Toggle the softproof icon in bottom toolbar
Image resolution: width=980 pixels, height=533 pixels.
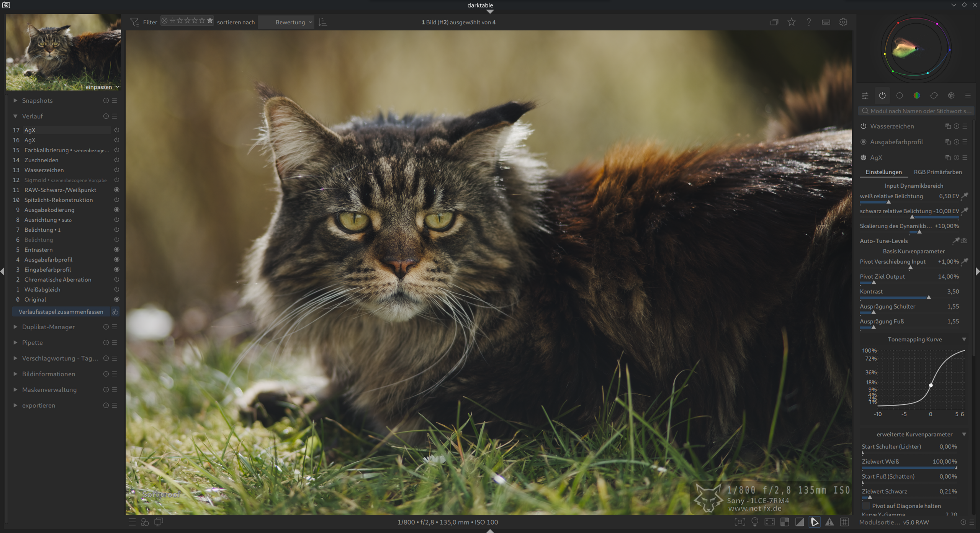tap(814, 522)
